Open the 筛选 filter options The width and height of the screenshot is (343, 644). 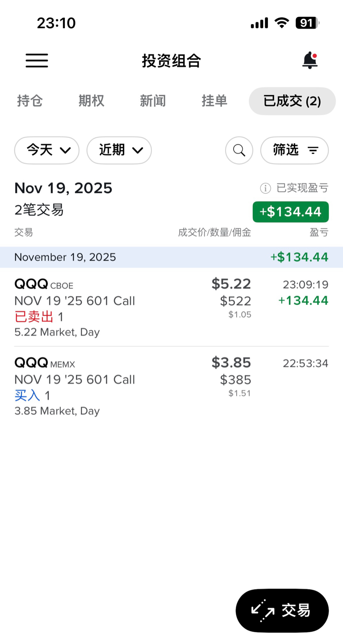coord(294,150)
